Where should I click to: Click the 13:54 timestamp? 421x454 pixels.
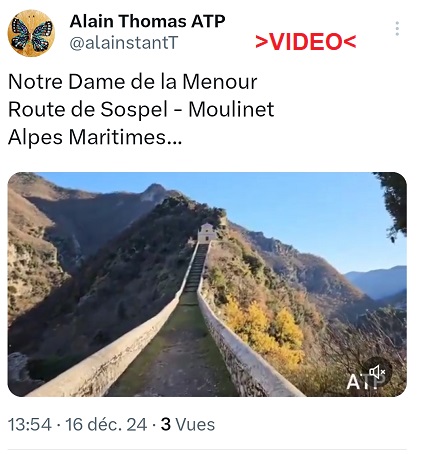tap(30, 425)
